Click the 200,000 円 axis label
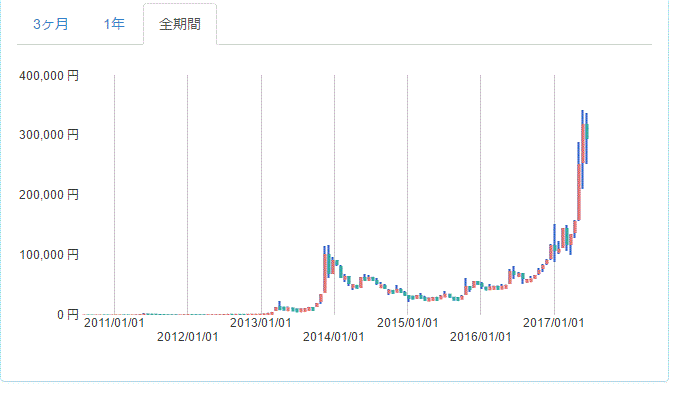 tap(49, 195)
